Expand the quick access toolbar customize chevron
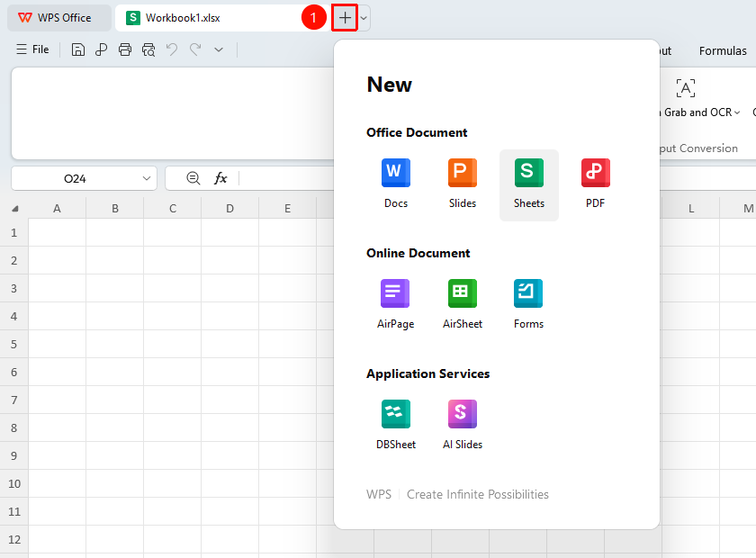 click(219, 49)
